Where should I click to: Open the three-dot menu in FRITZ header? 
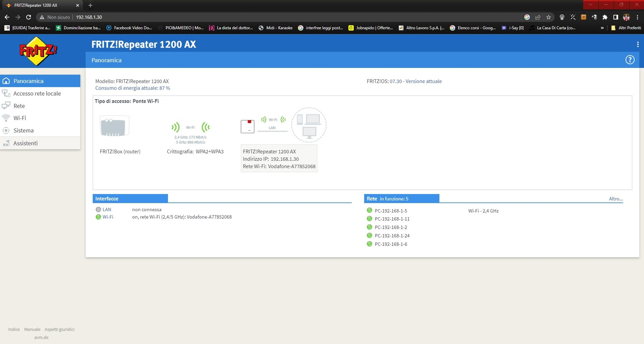point(638,45)
